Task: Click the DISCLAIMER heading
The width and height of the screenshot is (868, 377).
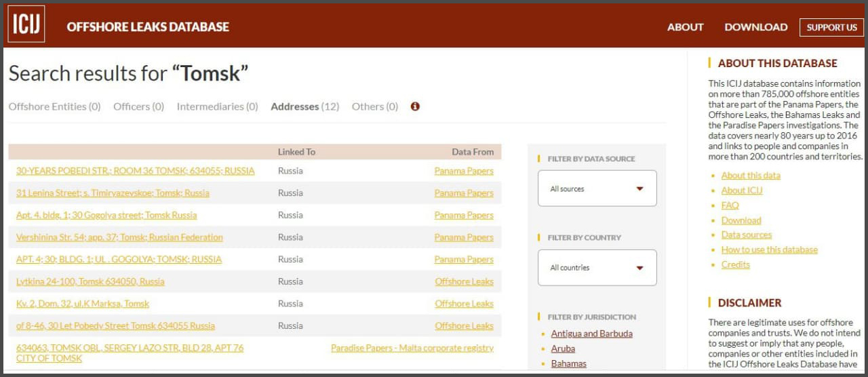Action: pos(750,302)
